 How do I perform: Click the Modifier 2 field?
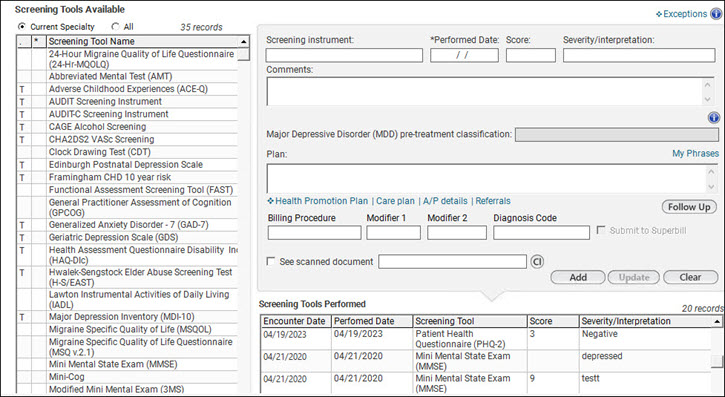457,232
